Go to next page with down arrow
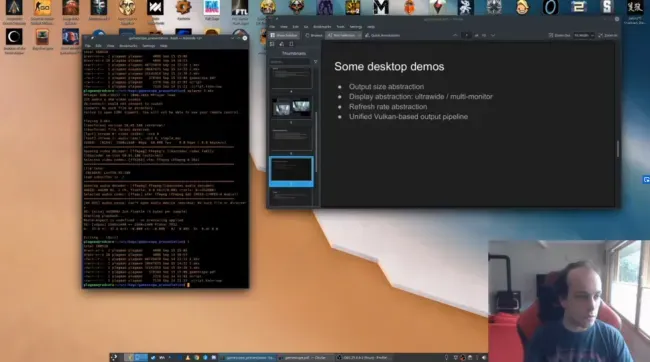650x362 pixels. [x=493, y=36]
